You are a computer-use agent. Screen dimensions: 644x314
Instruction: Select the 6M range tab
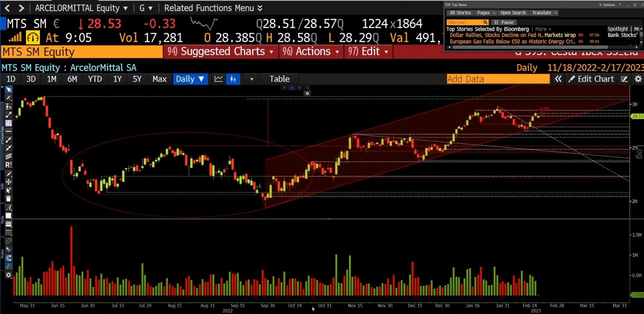tap(72, 79)
